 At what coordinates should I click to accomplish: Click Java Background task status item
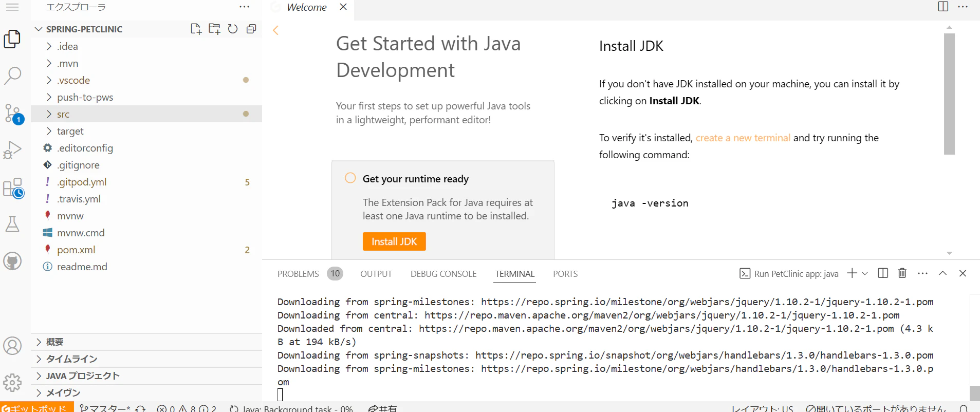click(x=291, y=408)
